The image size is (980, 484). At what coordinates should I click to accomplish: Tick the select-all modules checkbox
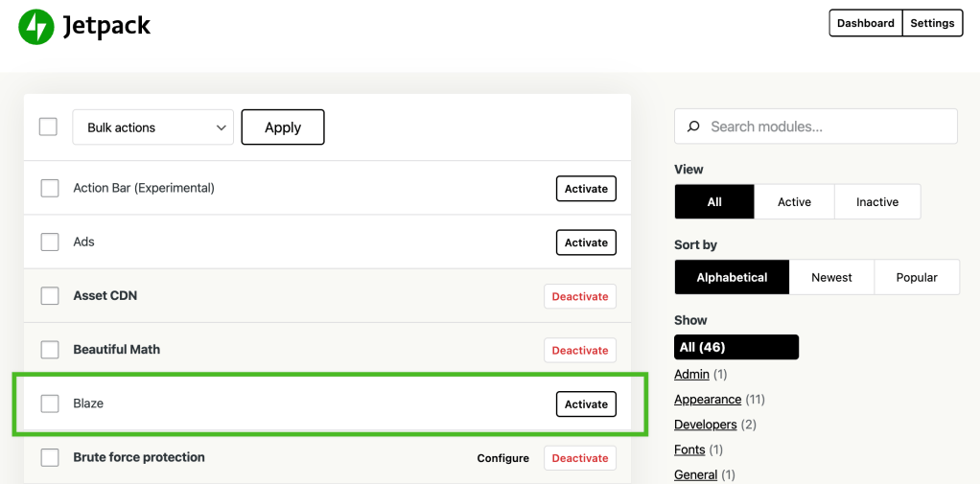coord(48,127)
